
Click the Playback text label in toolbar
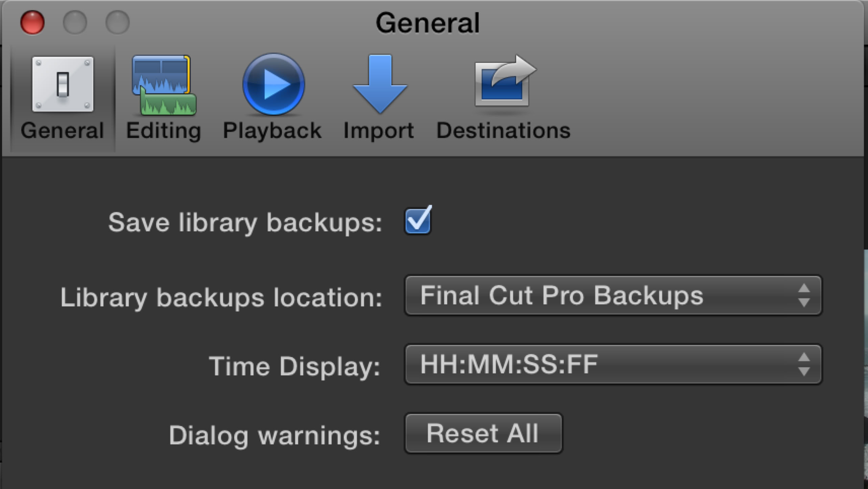[272, 131]
